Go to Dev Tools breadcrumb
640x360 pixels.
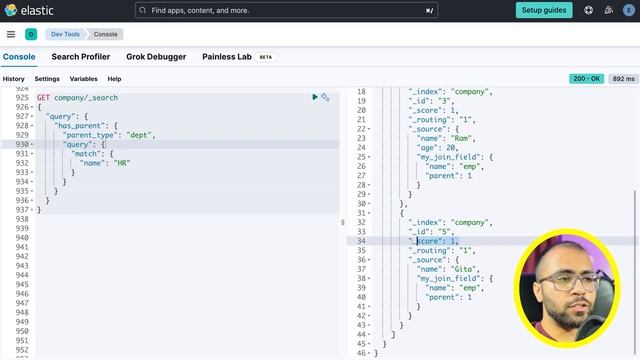pos(65,34)
